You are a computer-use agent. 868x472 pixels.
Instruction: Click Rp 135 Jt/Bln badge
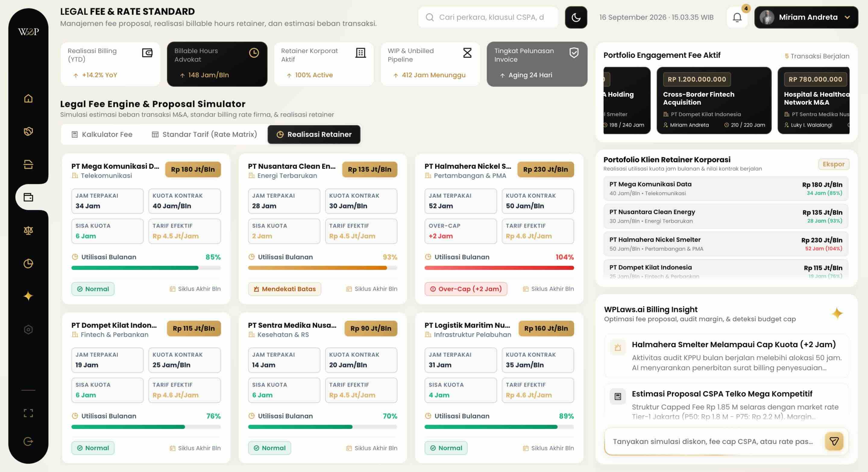coord(370,169)
